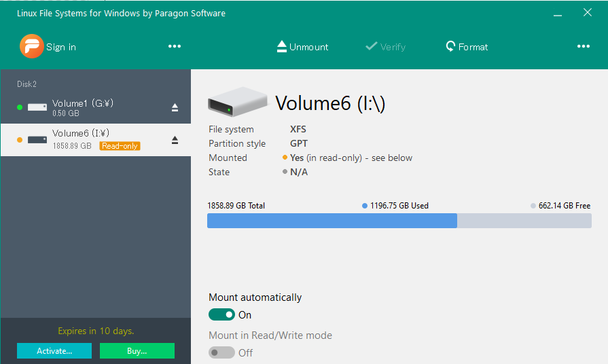The width and height of the screenshot is (608, 364).
Task: Click the Volume1 drive icon
Action: click(37, 107)
